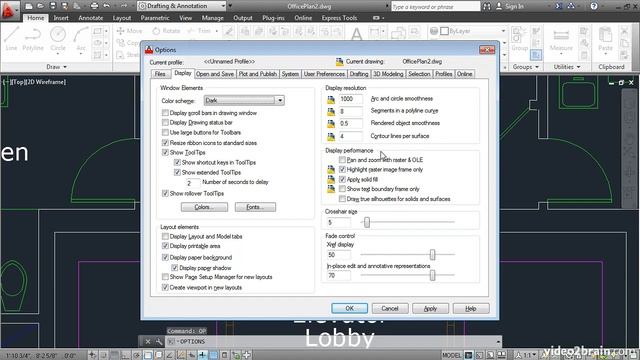Image resolution: width=640 pixels, height=360 pixels.
Task: Enable Display scroll bars in drawing window
Action: 165,113
